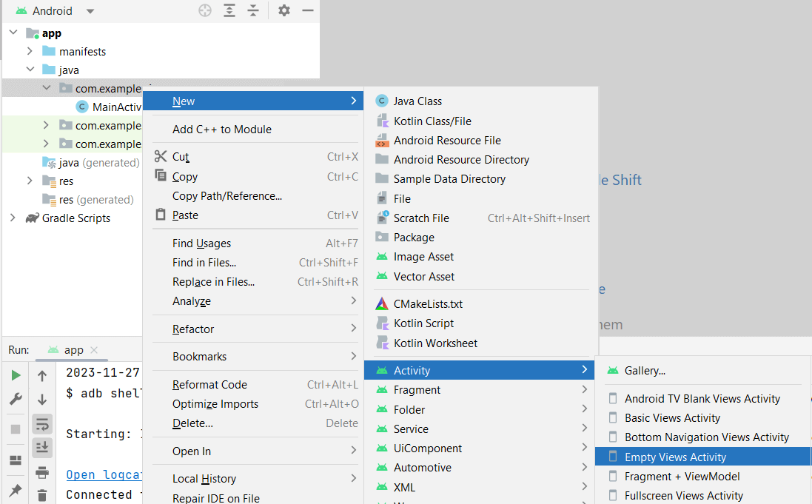Click the wrench icon in Run panel
This screenshot has height=504, width=812.
(16, 400)
